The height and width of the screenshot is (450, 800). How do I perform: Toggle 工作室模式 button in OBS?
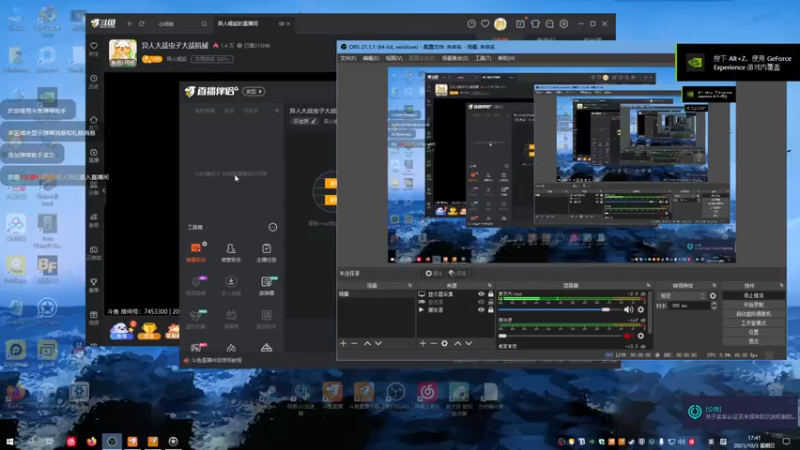click(x=754, y=323)
